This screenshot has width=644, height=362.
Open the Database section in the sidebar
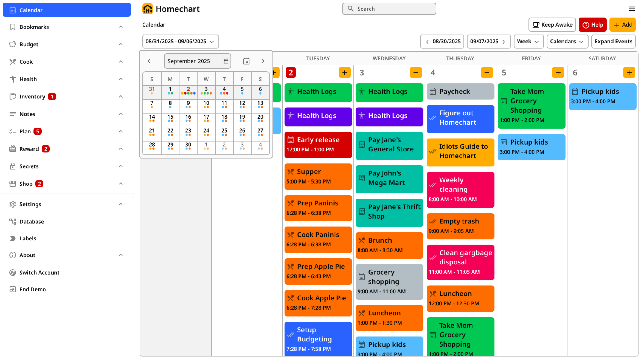coord(32,221)
